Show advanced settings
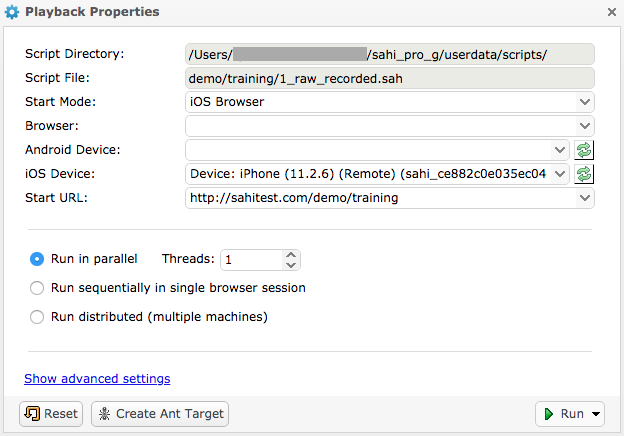Image resolution: width=624 pixels, height=436 pixels. (x=97, y=379)
